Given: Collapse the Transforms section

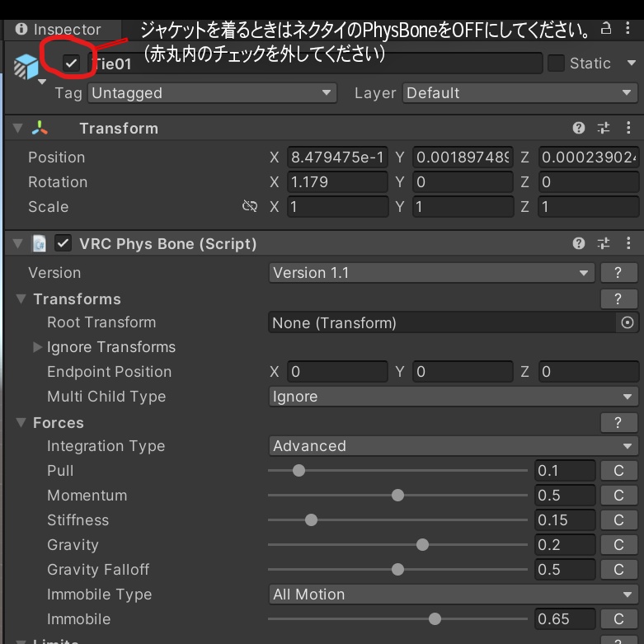Looking at the screenshot, I should [x=21, y=299].
